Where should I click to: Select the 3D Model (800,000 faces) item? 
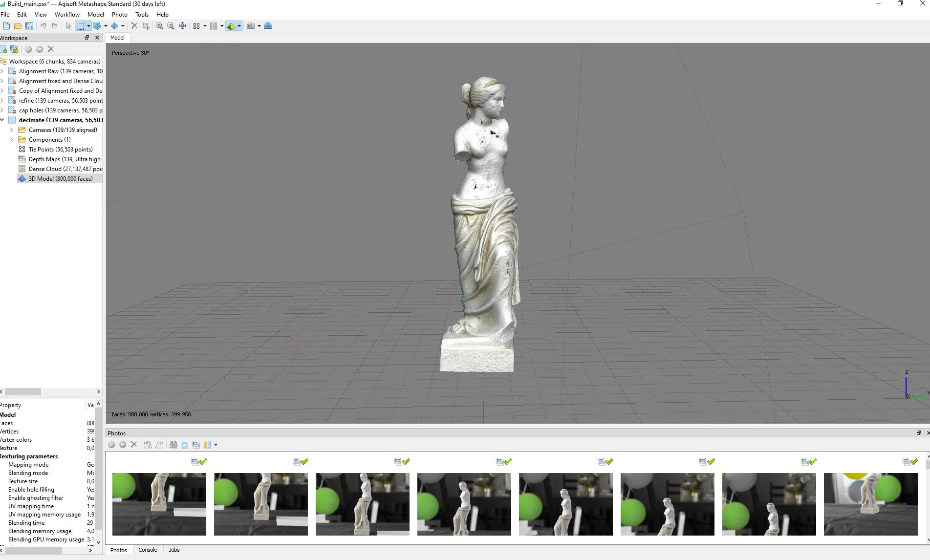pos(60,179)
